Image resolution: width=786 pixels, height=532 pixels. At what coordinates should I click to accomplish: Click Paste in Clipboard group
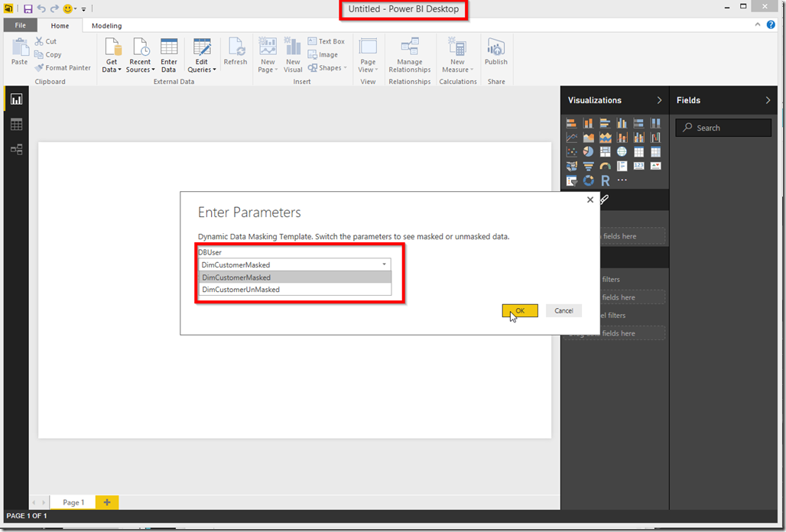(x=20, y=52)
